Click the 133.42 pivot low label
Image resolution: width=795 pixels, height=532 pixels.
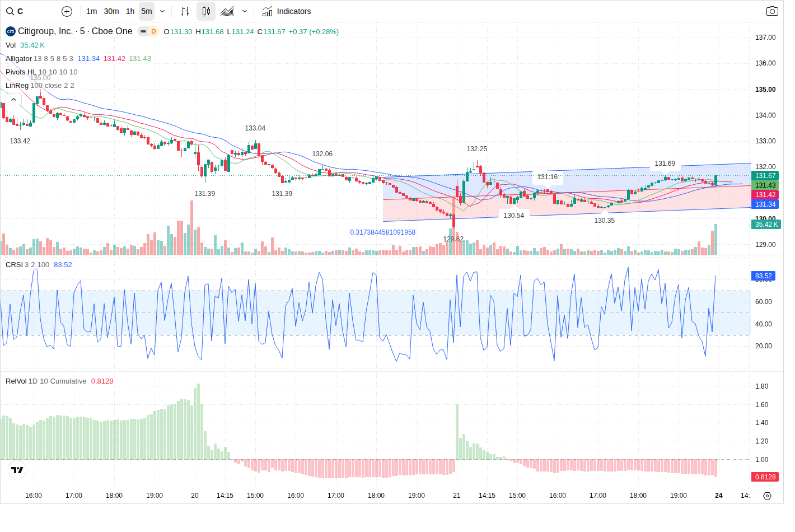click(x=20, y=141)
